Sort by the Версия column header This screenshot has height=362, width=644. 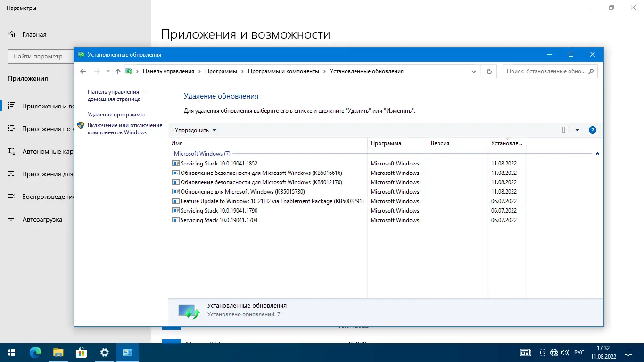coord(458,143)
